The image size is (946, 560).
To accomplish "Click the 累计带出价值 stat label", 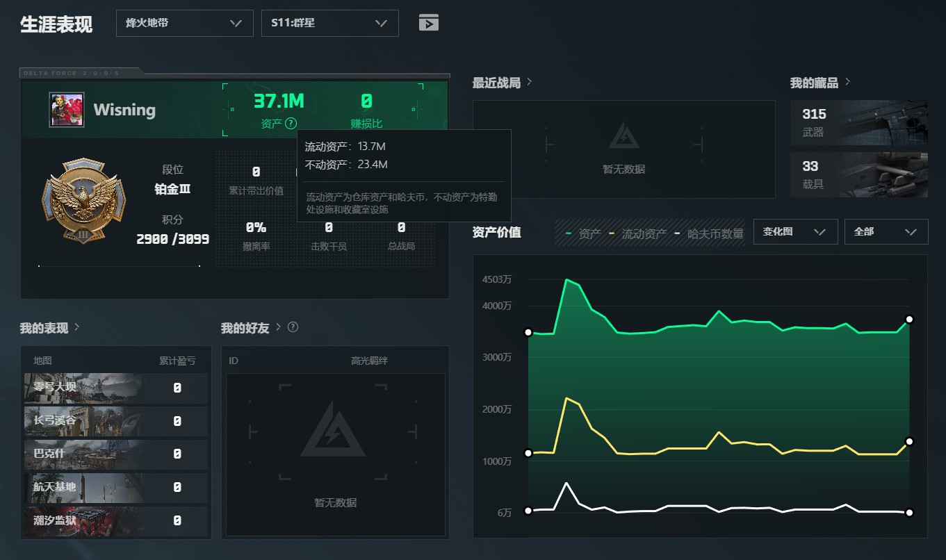I will tap(256, 190).
